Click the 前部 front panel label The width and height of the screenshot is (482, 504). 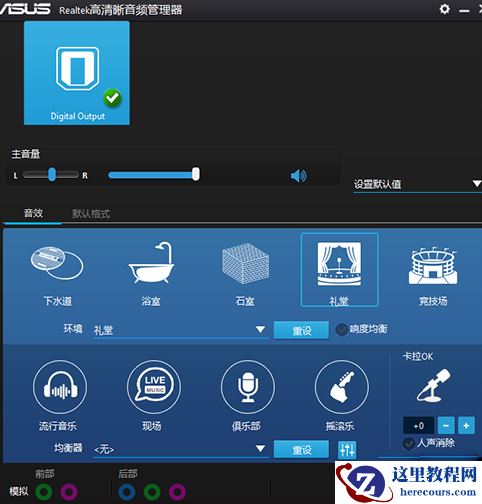[x=45, y=473]
